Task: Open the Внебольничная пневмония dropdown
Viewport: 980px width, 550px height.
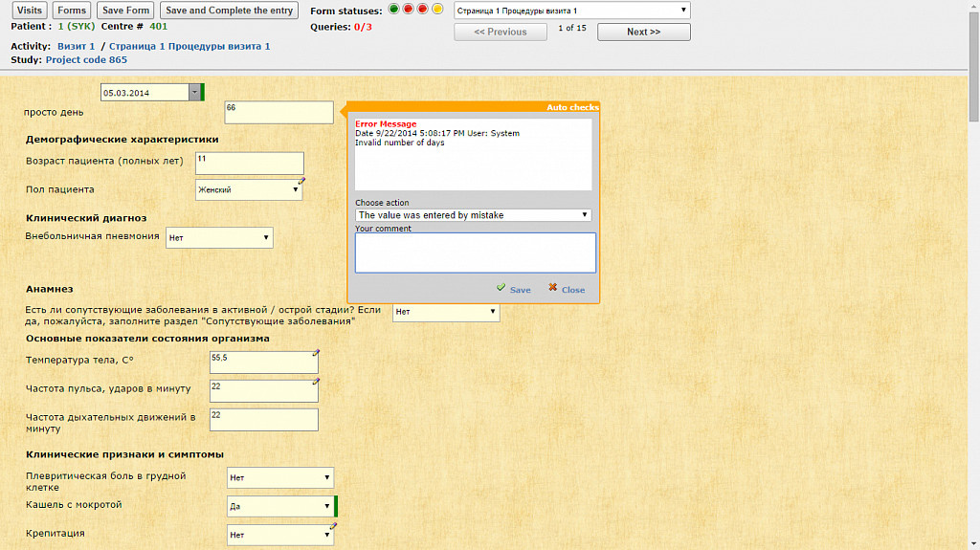Action: coord(219,237)
